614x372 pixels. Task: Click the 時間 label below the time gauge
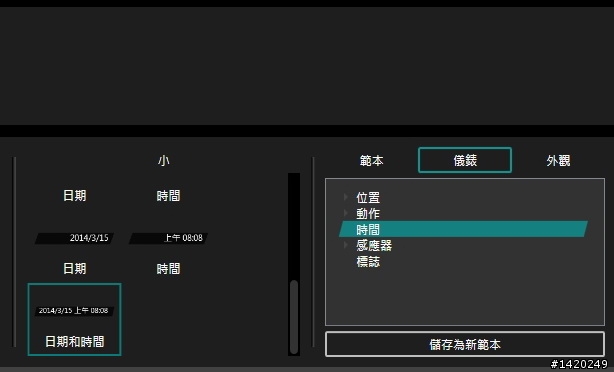click(x=168, y=269)
